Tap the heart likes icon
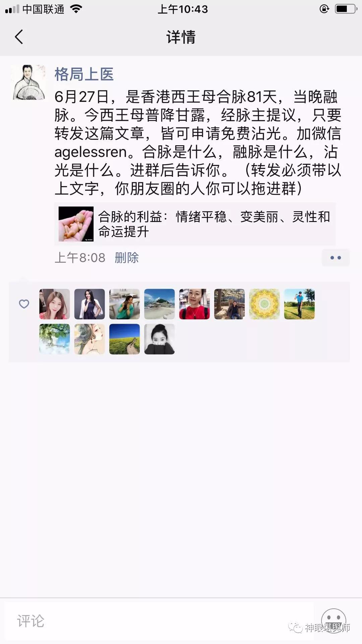The width and height of the screenshot is (362, 644). point(24,304)
